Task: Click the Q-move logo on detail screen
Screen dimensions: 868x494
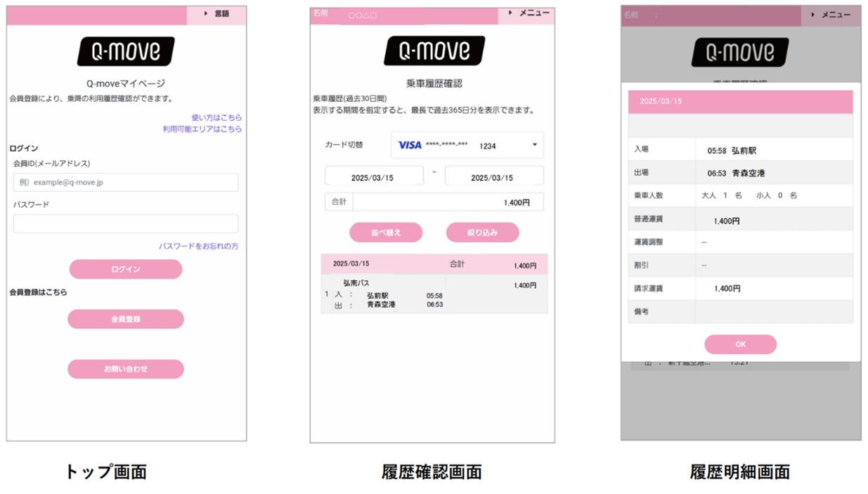Action: pyautogui.click(x=741, y=53)
